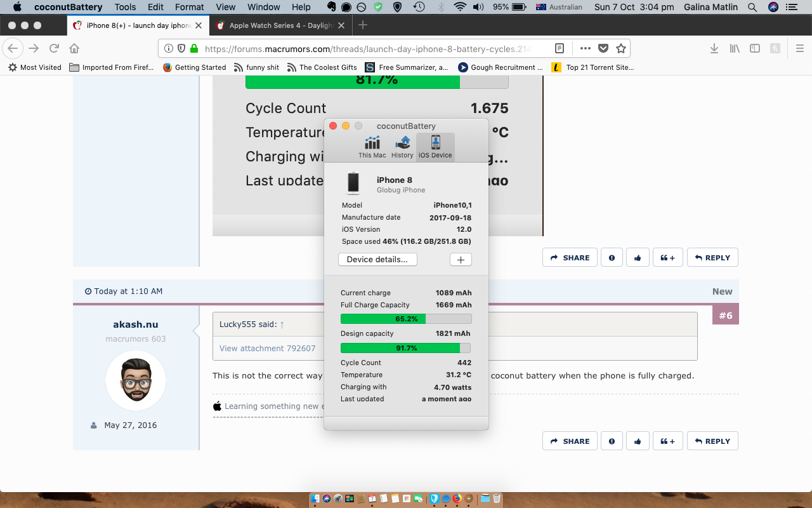Click the Evernote elephant menu bar icon
This screenshot has width=812, height=508.
click(332, 7)
